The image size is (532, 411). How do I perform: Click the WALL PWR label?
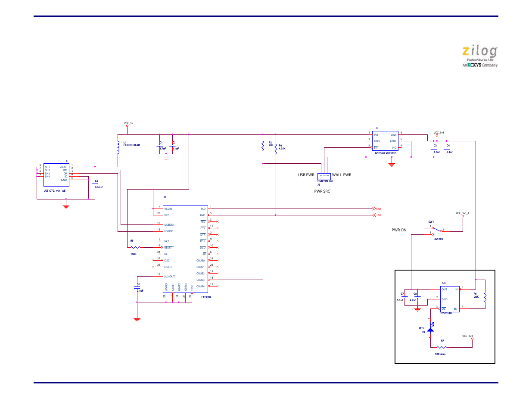[342, 175]
